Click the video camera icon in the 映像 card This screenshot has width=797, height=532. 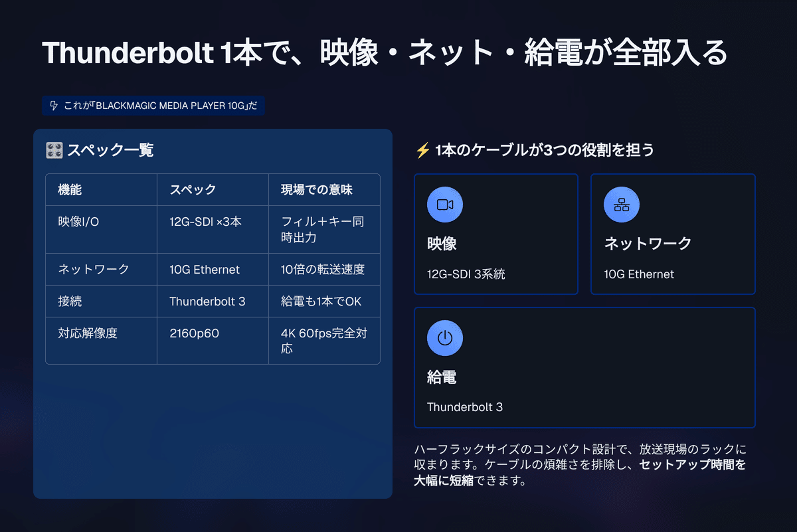click(x=444, y=205)
